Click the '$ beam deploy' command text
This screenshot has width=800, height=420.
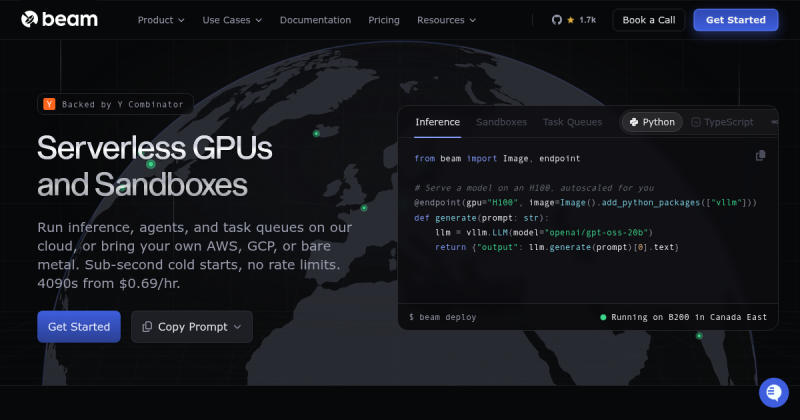click(442, 317)
